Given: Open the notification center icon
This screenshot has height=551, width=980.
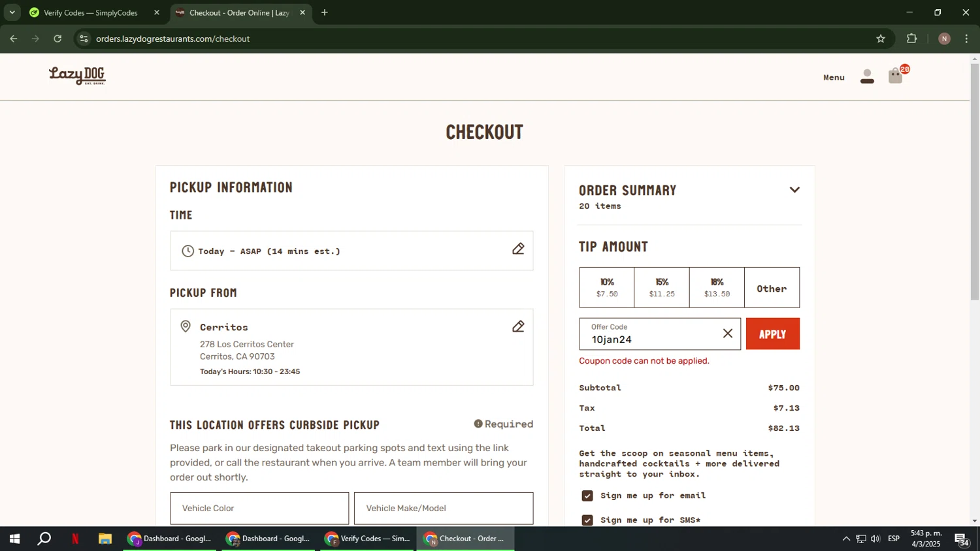Looking at the screenshot, I should (962, 539).
